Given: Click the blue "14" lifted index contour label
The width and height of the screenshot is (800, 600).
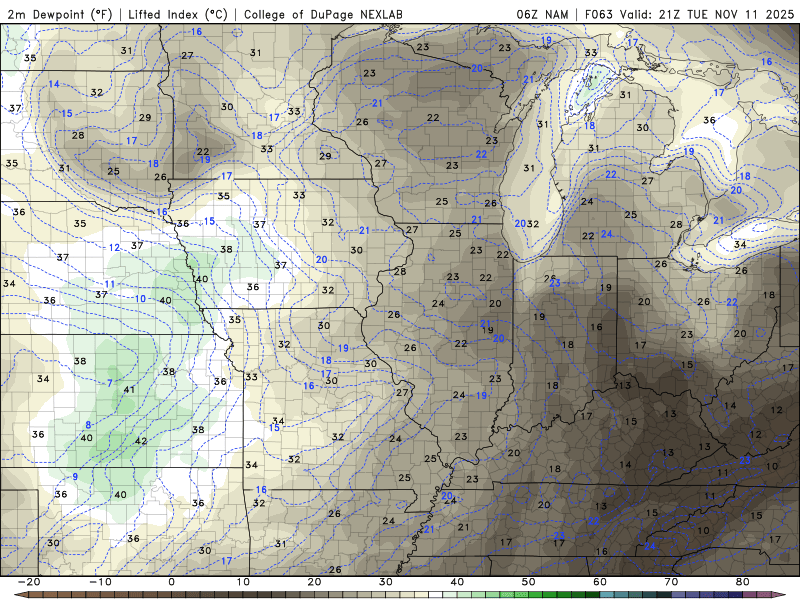Looking at the screenshot, I should [54, 84].
